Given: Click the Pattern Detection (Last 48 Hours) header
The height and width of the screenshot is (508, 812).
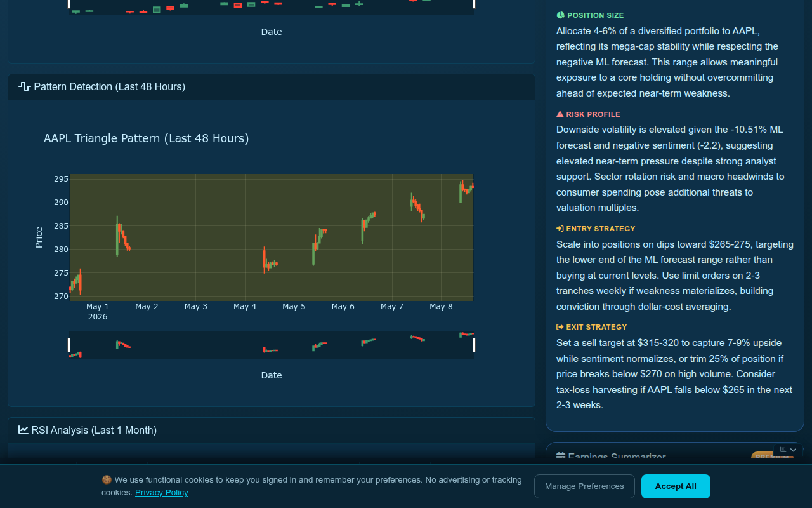Looking at the screenshot, I should [x=272, y=87].
